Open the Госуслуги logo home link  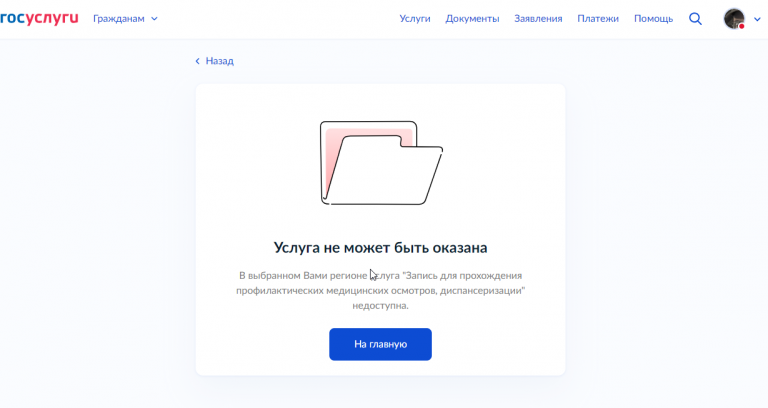(x=39, y=19)
